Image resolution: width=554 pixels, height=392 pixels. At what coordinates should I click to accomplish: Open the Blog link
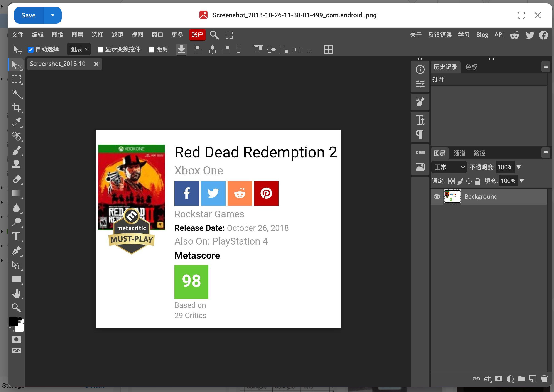[x=482, y=35]
